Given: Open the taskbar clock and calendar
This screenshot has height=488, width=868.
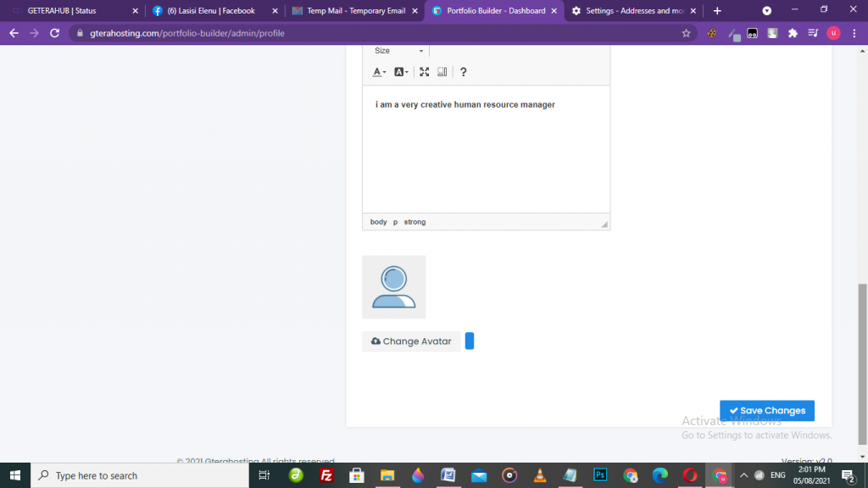Looking at the screenshot, I should [x=811, y=475].
